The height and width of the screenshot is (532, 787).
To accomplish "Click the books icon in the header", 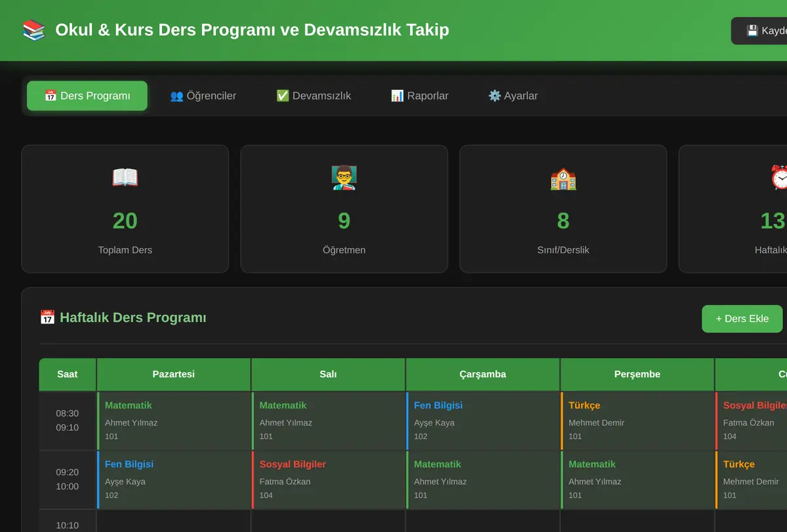I will pyautogui.click(x=34, y=30).
